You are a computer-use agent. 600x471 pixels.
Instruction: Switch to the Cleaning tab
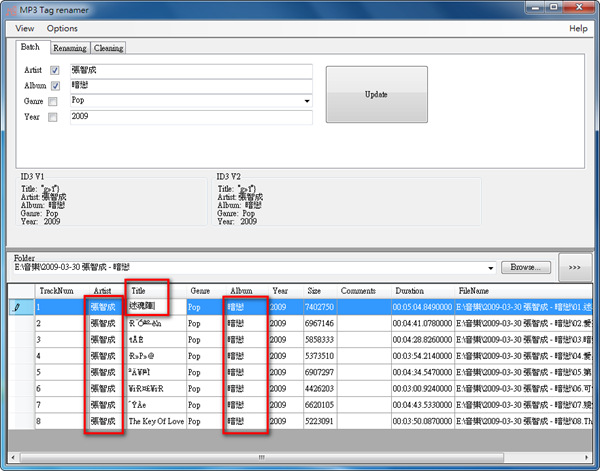(108, 47)
